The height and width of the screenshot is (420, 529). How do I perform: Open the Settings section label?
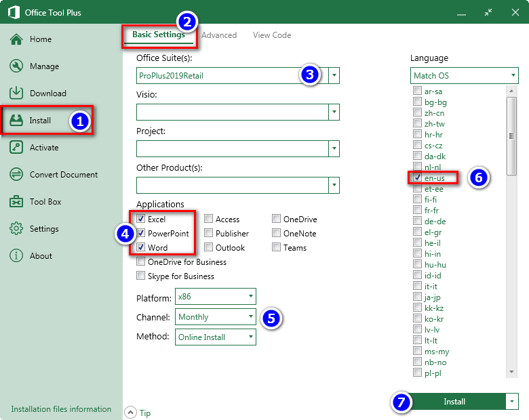(44, 228)
